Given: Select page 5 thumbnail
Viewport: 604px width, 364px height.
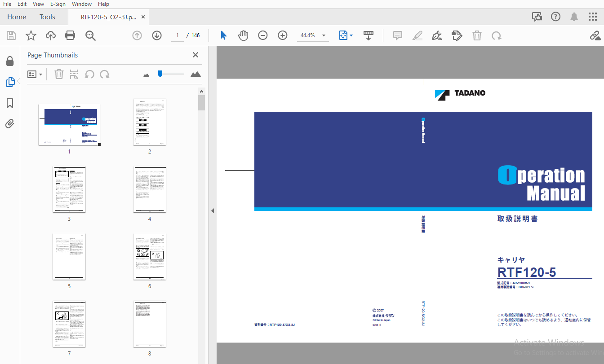Looking at the screenshot, I should tap(69, 257).
